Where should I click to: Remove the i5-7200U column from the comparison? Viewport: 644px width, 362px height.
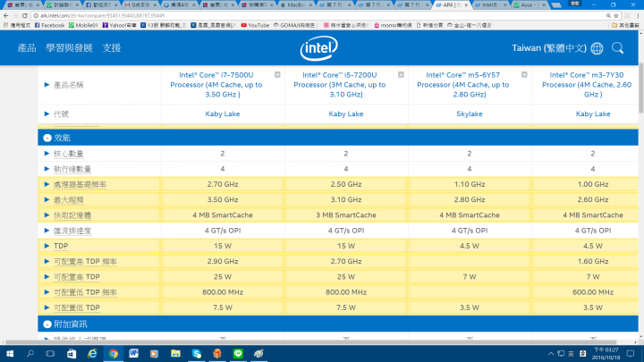point(401,75)
